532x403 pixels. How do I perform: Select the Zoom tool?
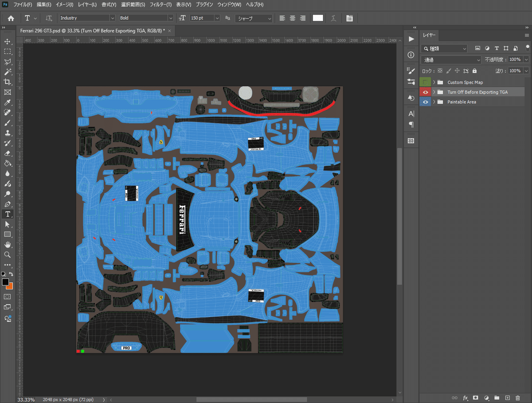point(8,255)
